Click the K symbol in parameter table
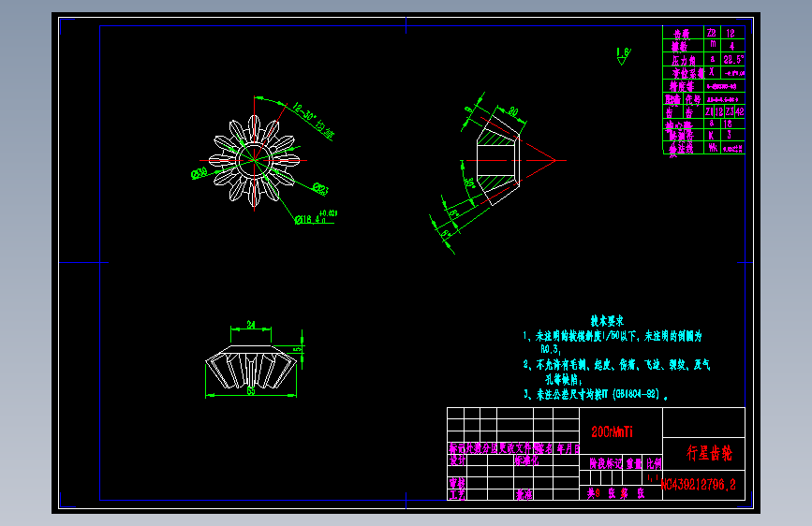 point(711,135)
